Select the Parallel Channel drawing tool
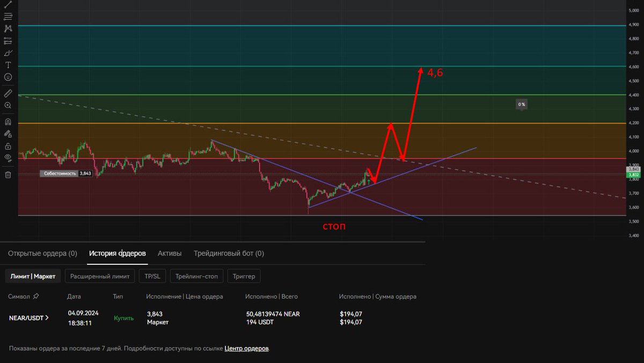The width and height of the screenshot is (644, 363). coord(8,17)
